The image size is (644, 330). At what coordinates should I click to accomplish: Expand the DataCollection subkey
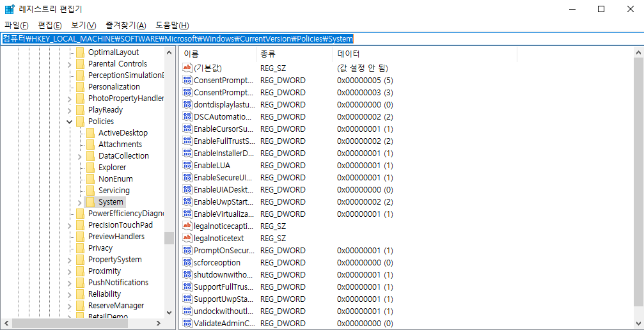(80, 156)
